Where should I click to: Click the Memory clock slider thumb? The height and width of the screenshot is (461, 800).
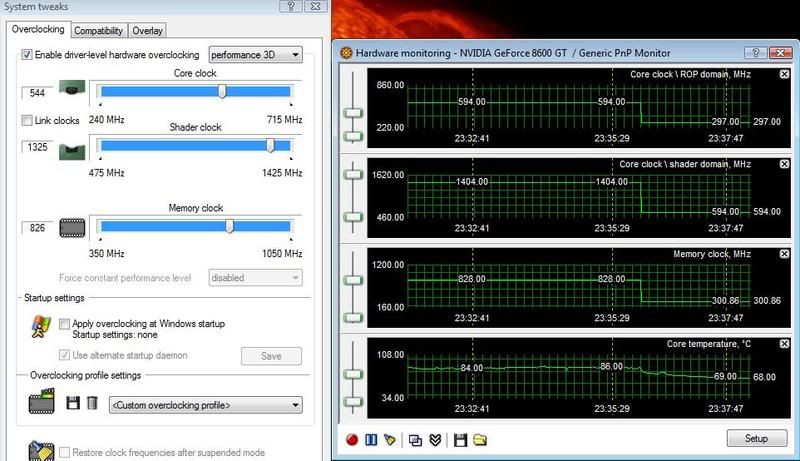point(230,226)
